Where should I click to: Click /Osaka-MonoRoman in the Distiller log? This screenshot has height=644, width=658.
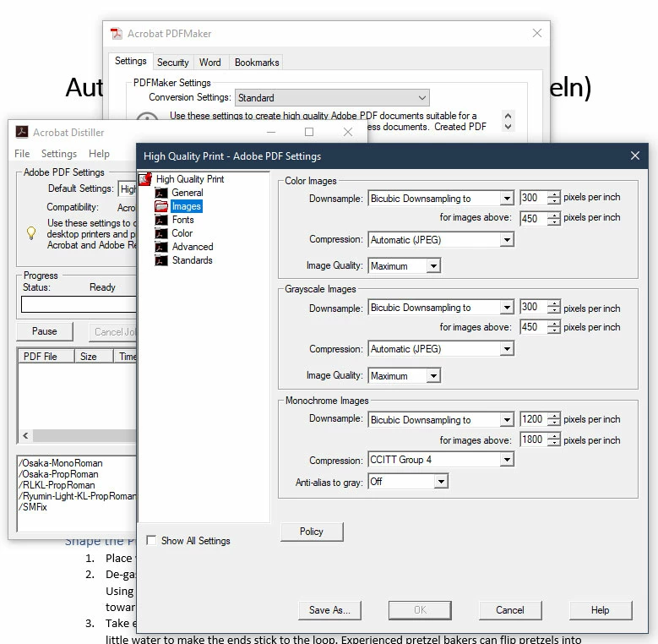[x=63, y=463]
